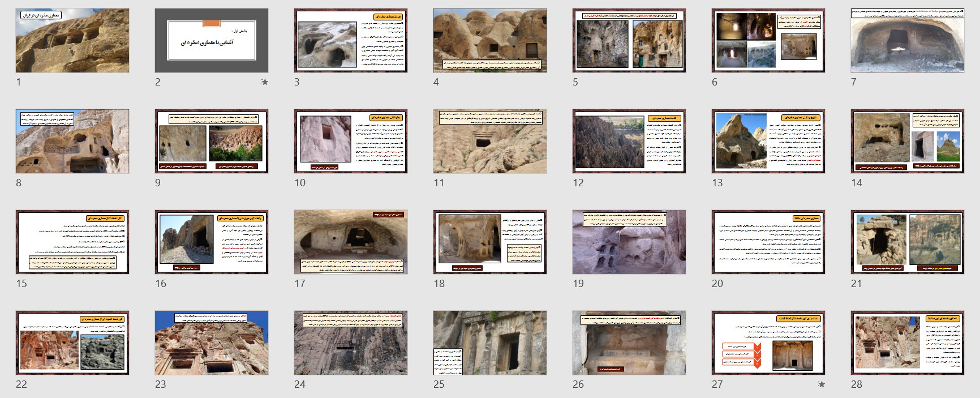Select the text-only slide 20
The height and width of the screenshot is (398, 980).
pyautogui.click(x=768, y=242)
